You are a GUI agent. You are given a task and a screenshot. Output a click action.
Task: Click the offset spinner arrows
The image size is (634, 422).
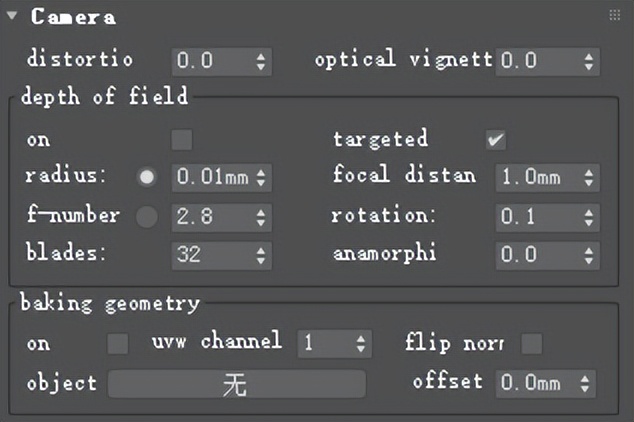pyautogui.click(x=586, y=383)
